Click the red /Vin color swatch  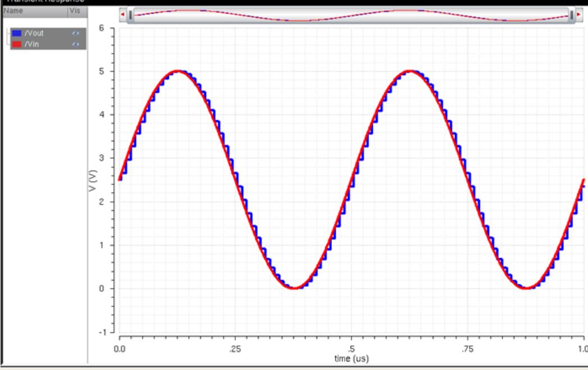(x=17, y=44)
